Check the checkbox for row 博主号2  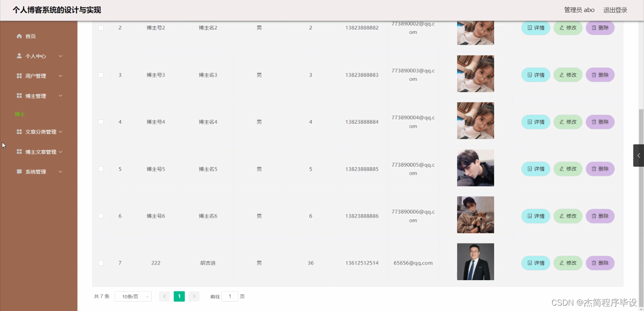point(101,28)
